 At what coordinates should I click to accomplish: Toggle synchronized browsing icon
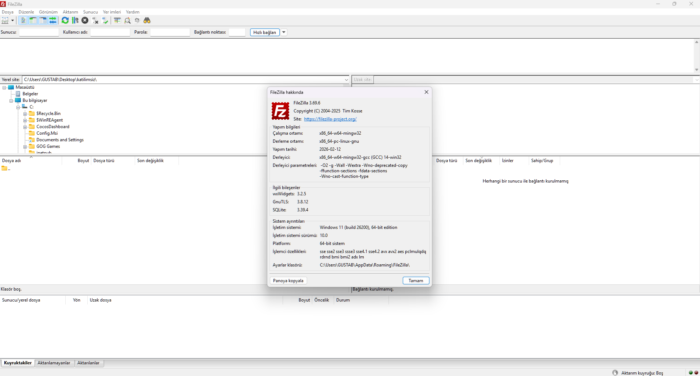click(137, 21)
